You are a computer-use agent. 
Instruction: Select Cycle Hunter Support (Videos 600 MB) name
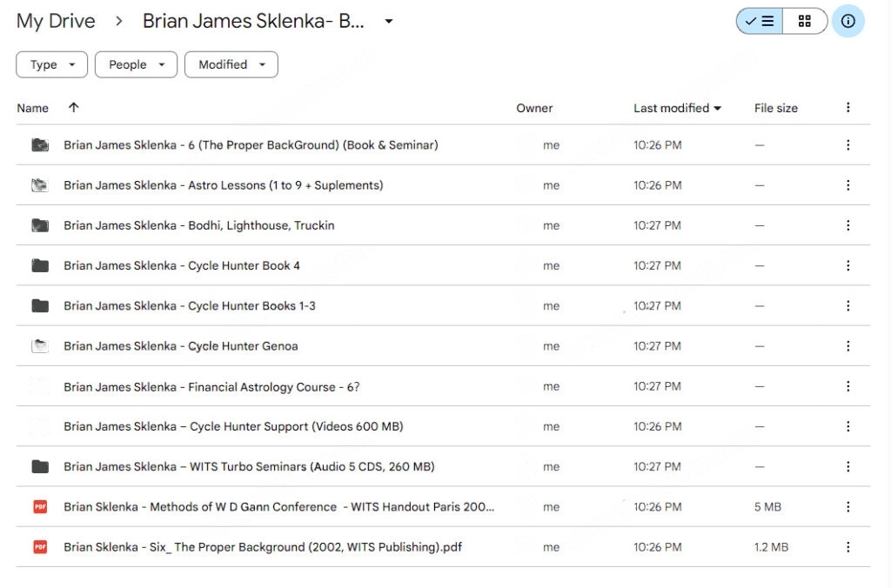pos(233,426)
